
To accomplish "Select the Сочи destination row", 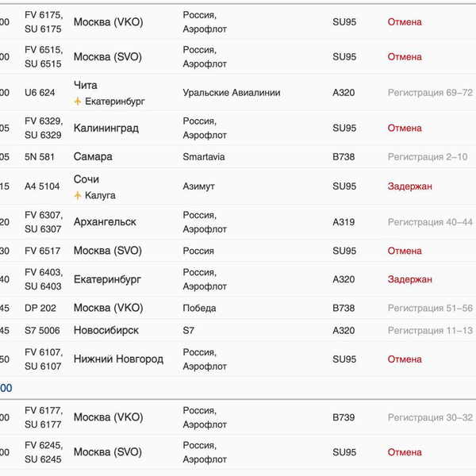I will [86, 179].
